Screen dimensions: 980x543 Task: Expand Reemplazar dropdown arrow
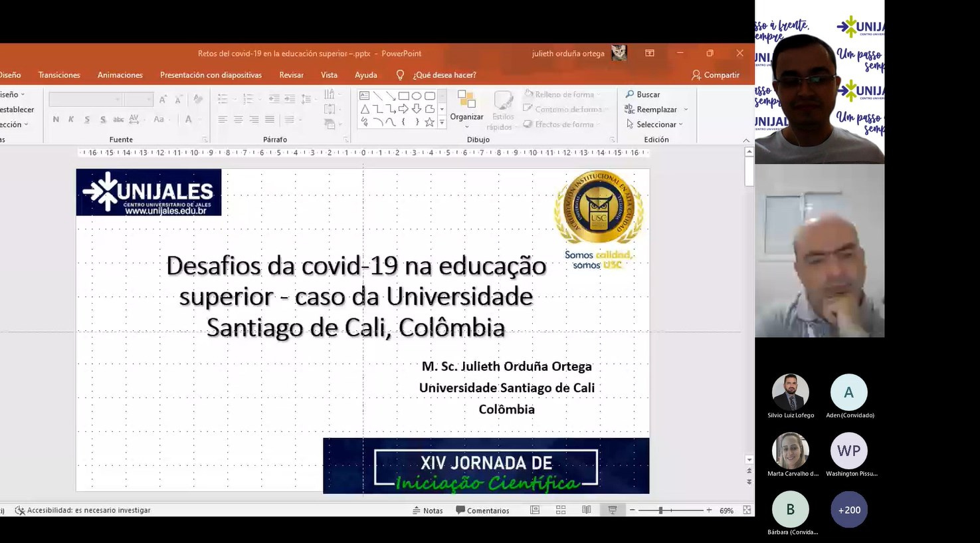click(686, 110)
